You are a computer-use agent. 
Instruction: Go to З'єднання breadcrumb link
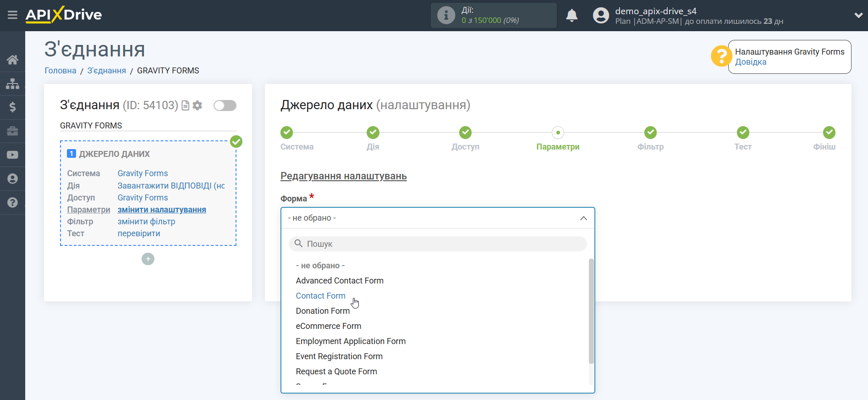106,71
